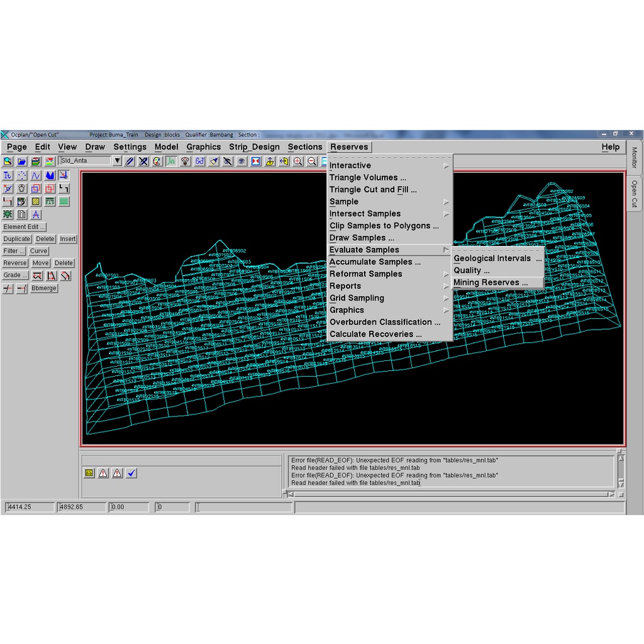This screenshot has height=644, width=644.
Task: Select the pencil draw tool icon
Action: click(x=130, y=161)
